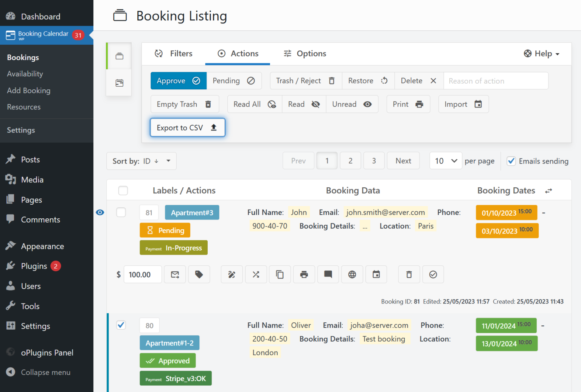Click the trash icon in booking 81 row
Image resolution: width=581 pixels, height=392 pixels.
(409, 274)
